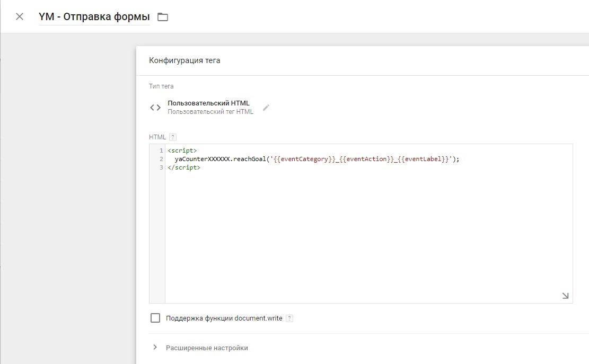
Task: Click the 'Пользовательский тег HTML' subtitle
Action: point(210,112)
